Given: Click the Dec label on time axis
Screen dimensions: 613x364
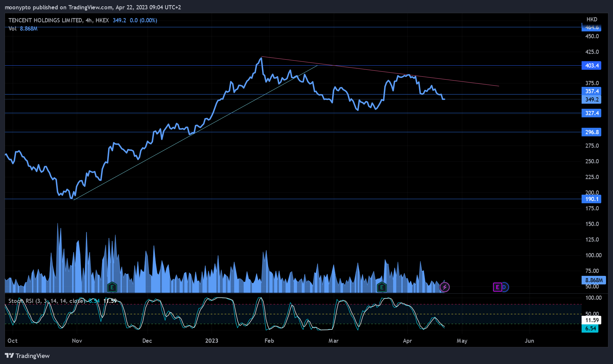Looking at the screenshot, I should click(x=147, y=341).
